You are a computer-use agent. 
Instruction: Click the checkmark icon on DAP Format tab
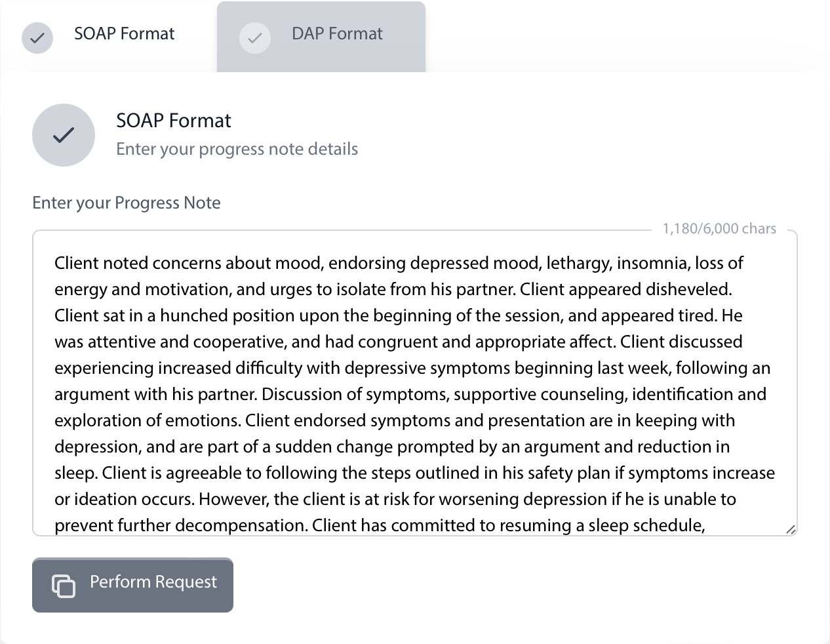tap(255, 37)
